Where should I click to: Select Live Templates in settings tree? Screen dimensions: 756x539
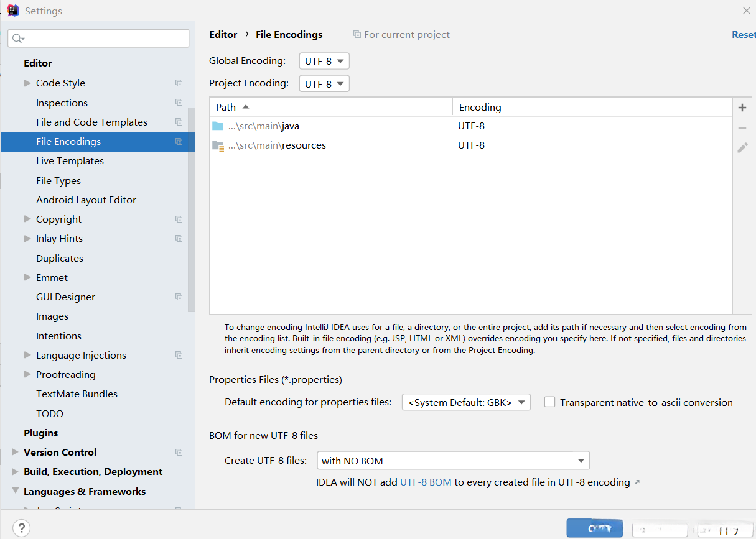point(70,161)
